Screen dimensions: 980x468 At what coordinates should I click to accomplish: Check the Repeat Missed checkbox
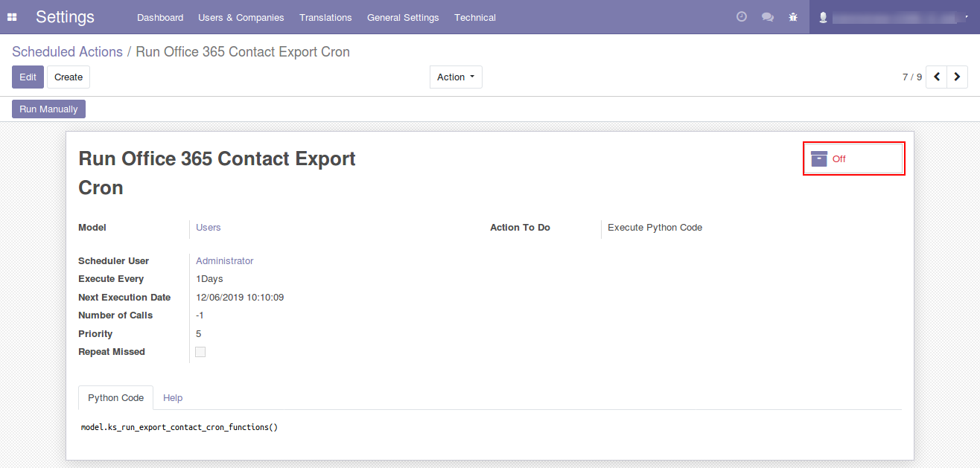[x=200, y=352]
